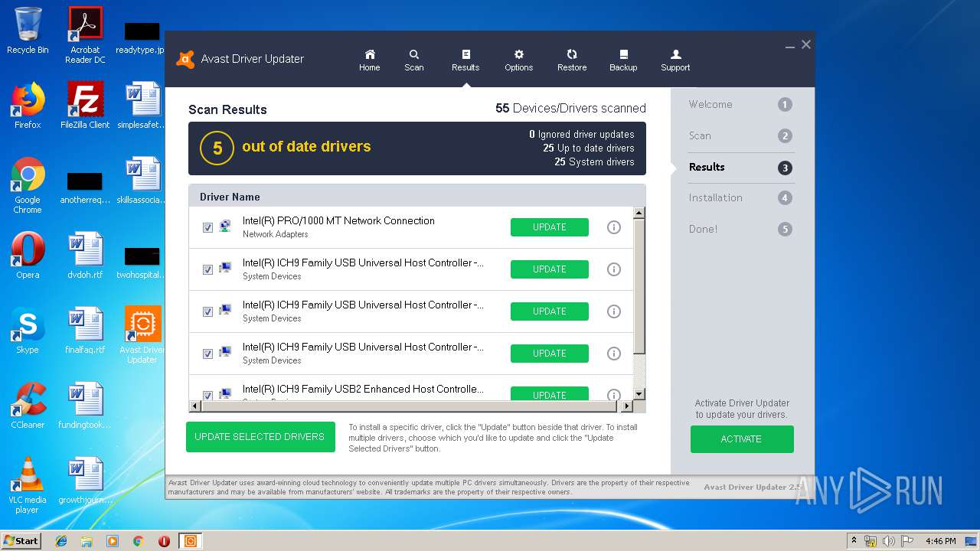Select the Results navigation item
980x551 pixels.
(x=465, y=60)
